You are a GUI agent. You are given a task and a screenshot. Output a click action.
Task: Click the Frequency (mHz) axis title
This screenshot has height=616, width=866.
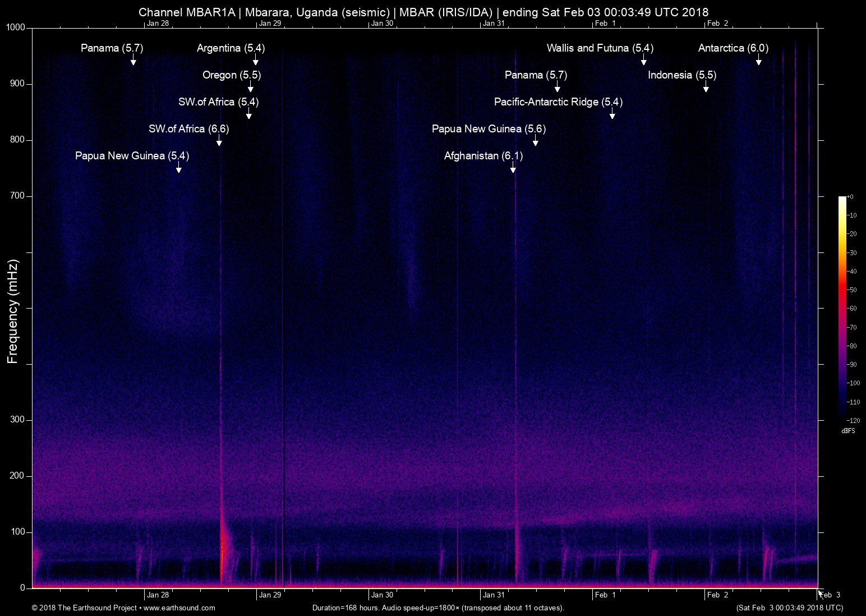click(x=13, y=311)
